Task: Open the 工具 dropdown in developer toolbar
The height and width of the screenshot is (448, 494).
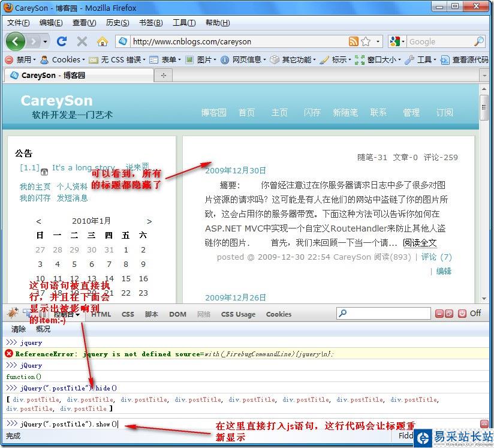Action: pyautogui.click(x=421, y=59)
